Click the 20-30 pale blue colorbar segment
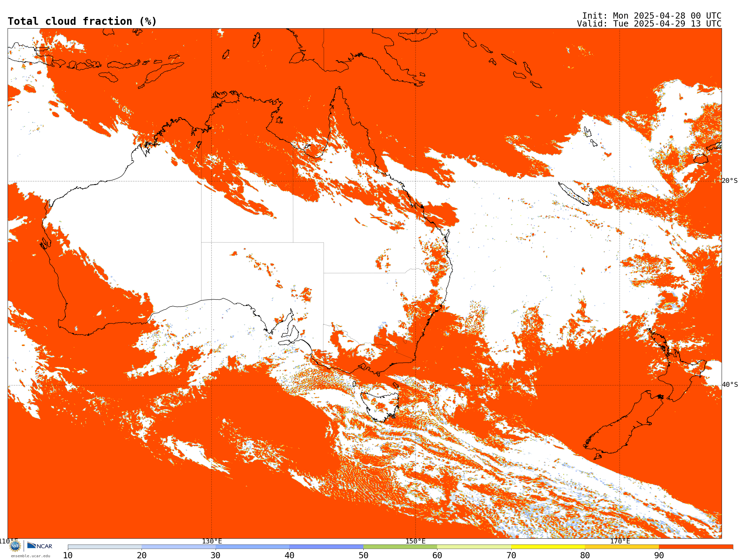 pos(178,547)
